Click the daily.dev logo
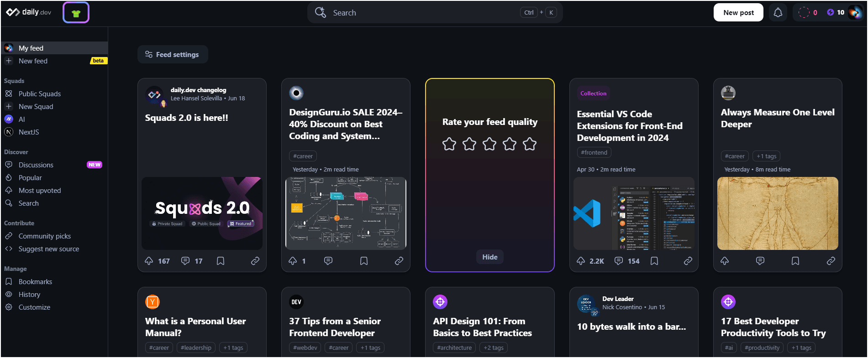This screenshot has width=868, height=358. (x=29, y=12)
